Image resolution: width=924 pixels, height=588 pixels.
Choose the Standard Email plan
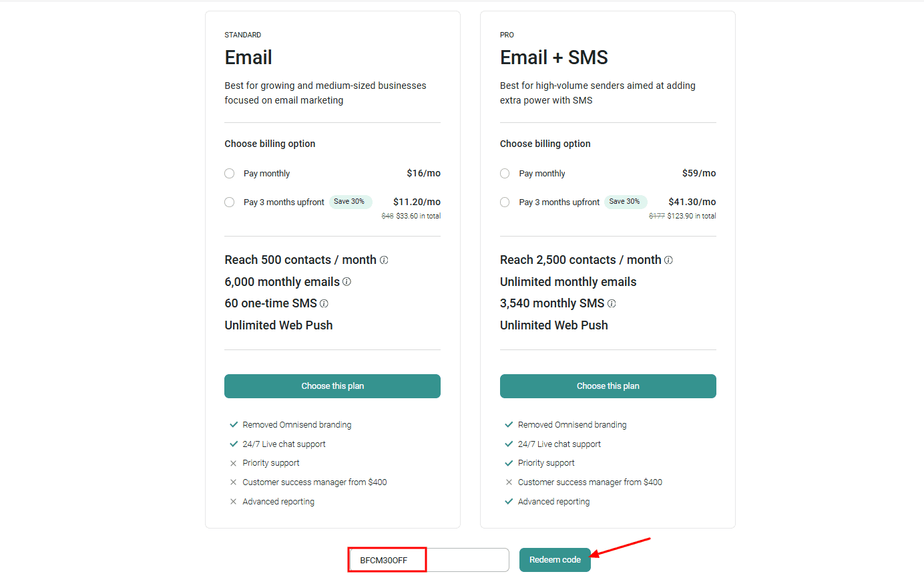click(332, 386)
